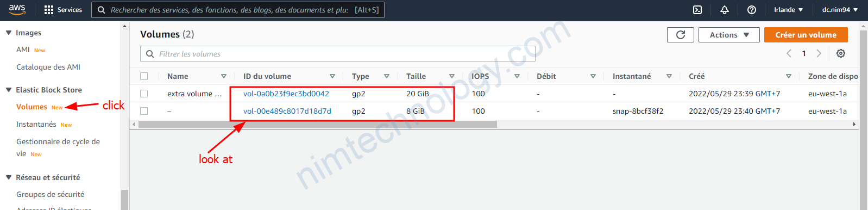Open the Actions dropdown

(x=729, y=35)
